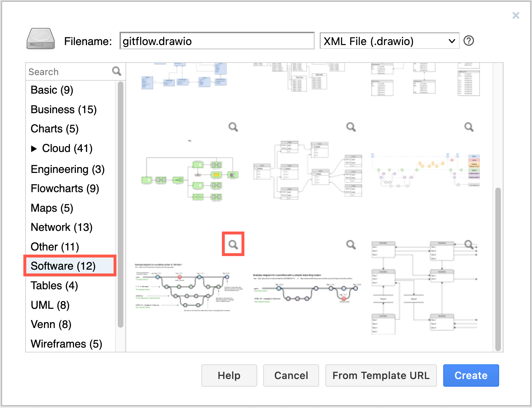This screenshot has width=532, height=408.
Task: Select the UML templates category
Action: (x=50, y=305)
